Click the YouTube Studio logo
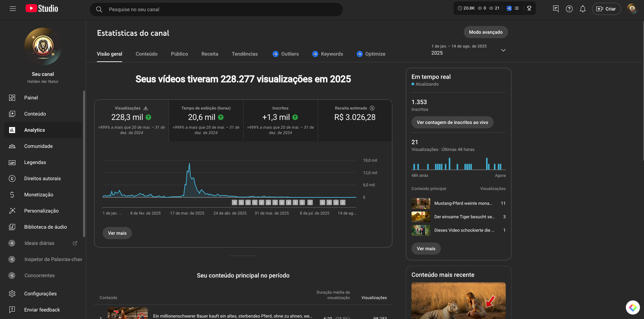 click(x=42, y=8)
